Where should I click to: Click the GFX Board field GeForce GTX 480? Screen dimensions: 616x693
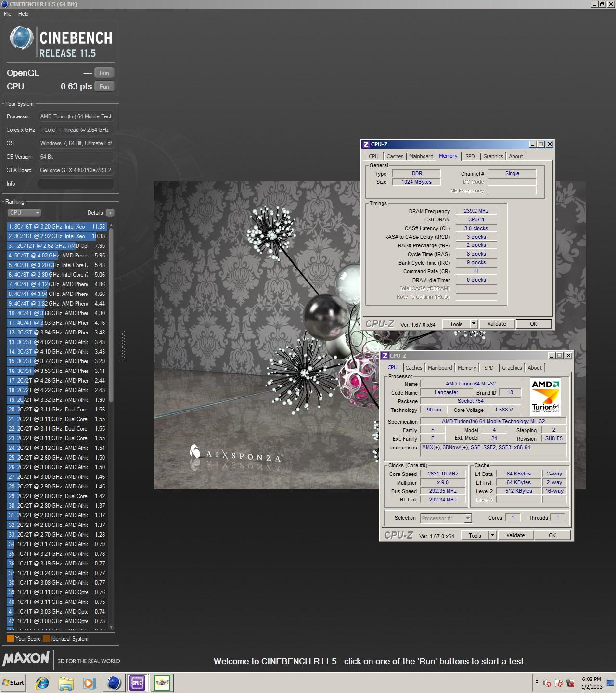[76, 170]
